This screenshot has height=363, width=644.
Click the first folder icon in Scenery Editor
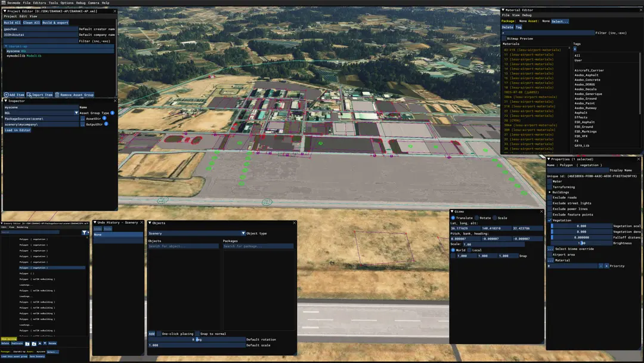[27, 344]
